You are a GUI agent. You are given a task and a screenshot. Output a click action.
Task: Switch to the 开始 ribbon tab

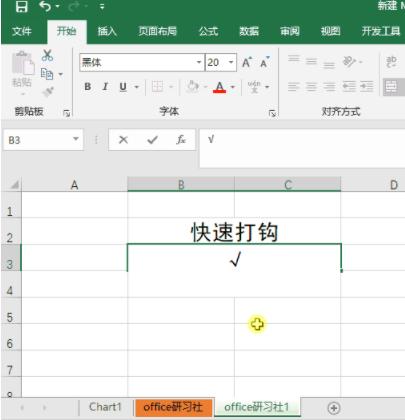click(x=66, y=31)
